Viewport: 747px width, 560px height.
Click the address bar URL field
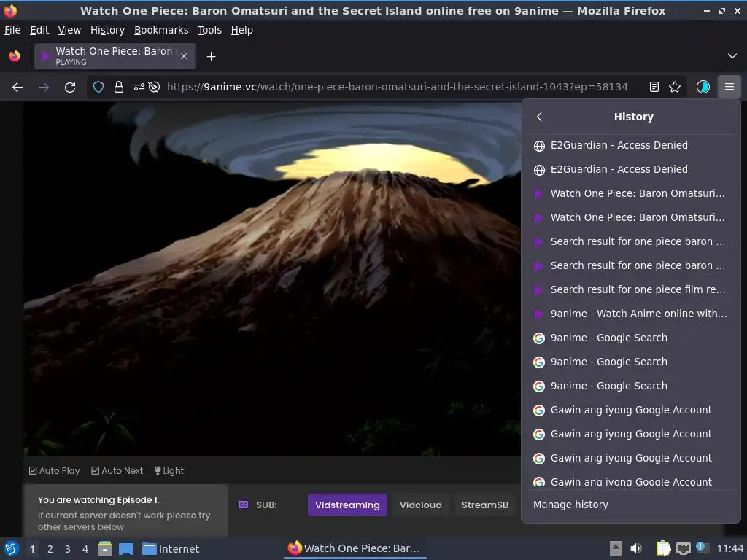coord(397,87)
